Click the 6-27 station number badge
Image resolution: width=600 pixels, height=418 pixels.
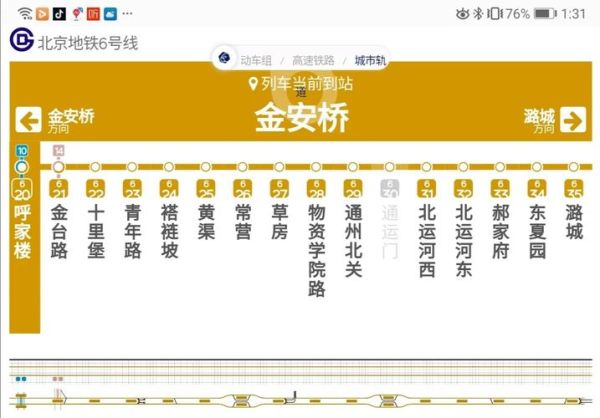(x=279, y=189)
